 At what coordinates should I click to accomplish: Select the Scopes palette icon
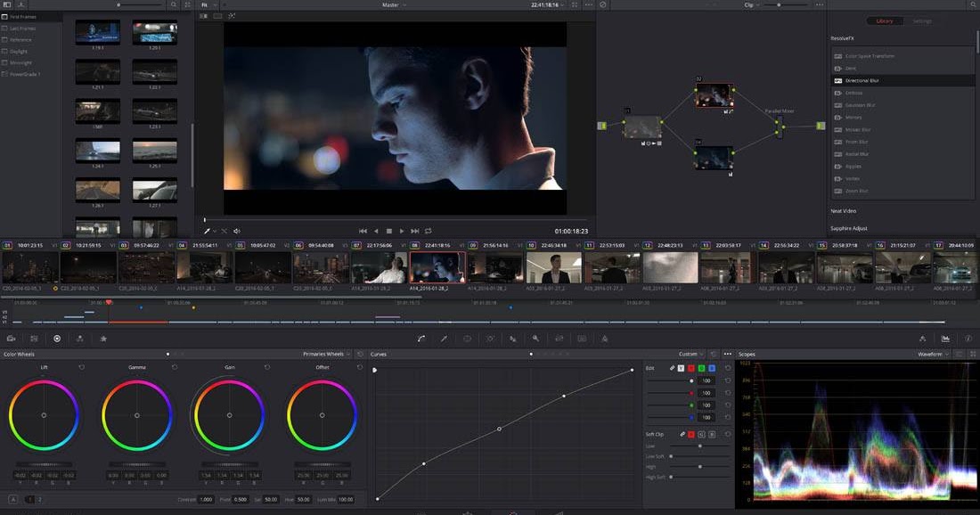[x=945, y=338]
